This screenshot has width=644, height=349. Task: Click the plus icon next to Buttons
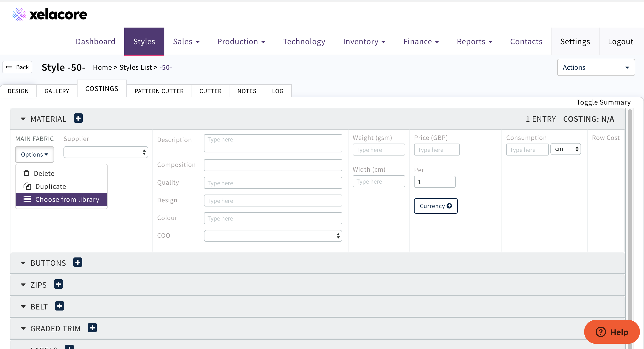(78, 262)
